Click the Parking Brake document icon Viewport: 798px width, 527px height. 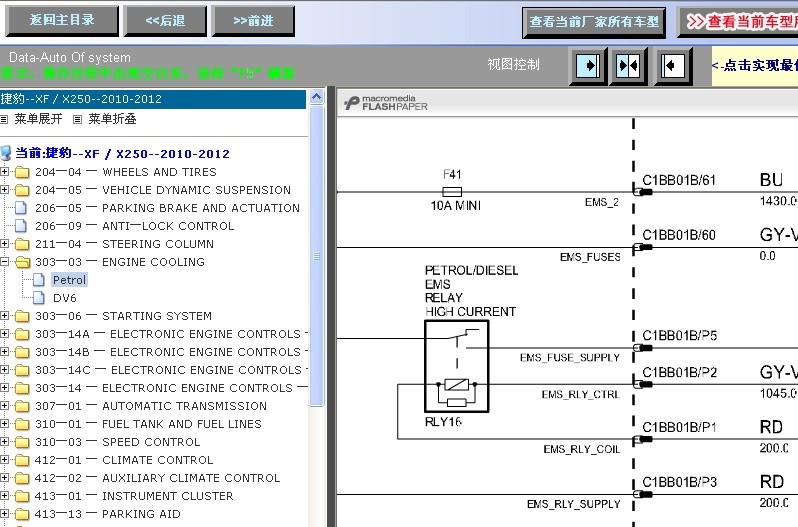click(21, 208)
